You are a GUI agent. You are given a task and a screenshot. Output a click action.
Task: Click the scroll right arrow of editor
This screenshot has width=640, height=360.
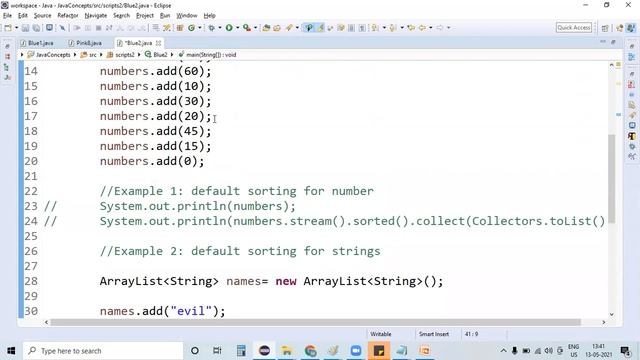coord(604,322)
